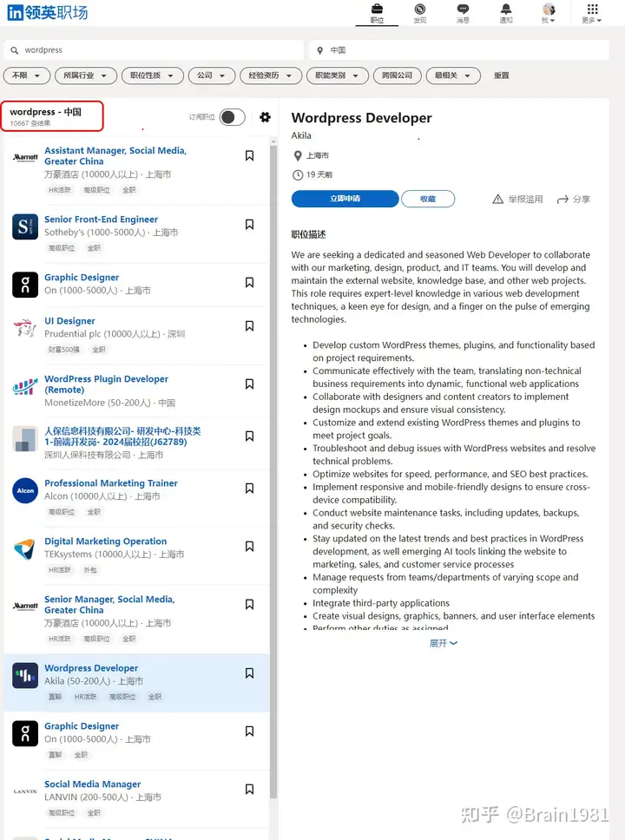The height and width of the screenshot is (840, 625).
Task: Bookmark Assistant Manager, Social Media job
Action: pyautogui.click(x=249, y=155)
